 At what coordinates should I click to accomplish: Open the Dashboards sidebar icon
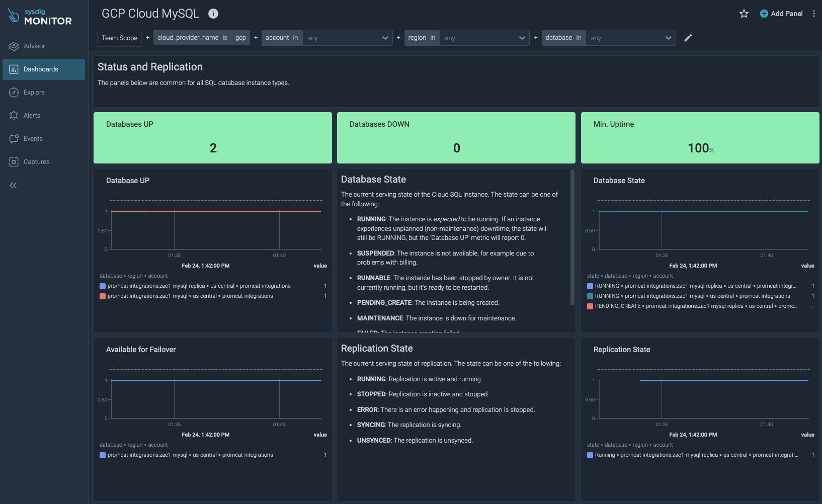click(x=14, y=69)
